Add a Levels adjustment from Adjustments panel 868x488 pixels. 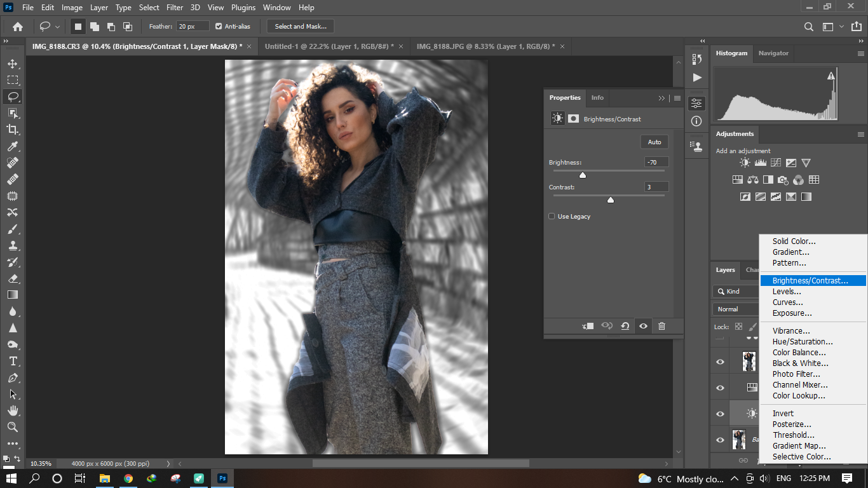point(760,163)
